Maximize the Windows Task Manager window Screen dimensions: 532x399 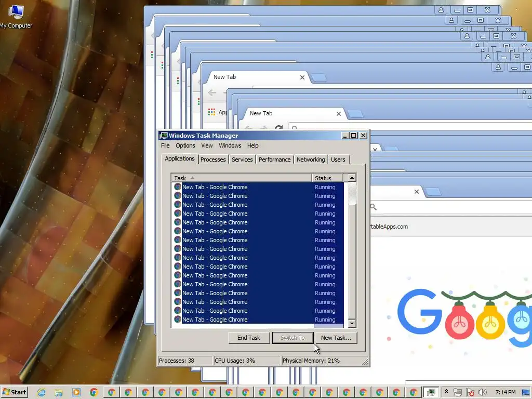tap(353, 136)
